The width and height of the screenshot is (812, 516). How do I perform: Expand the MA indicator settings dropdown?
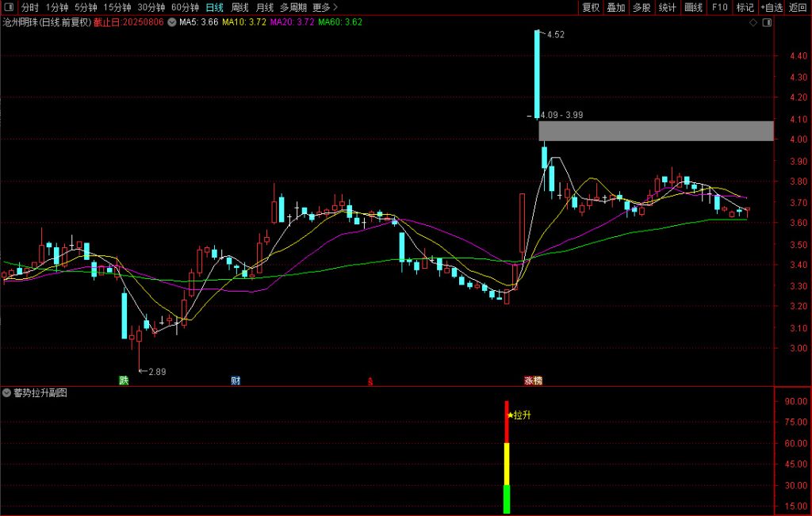click(171, 22)
